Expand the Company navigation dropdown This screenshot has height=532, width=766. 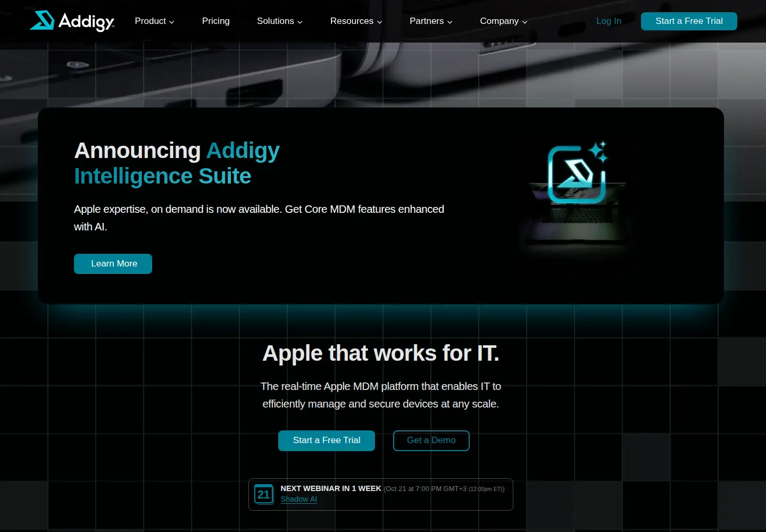coord(504,21)
